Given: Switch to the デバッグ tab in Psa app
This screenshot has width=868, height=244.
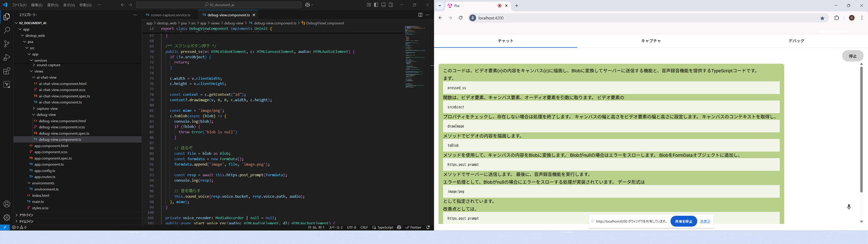Looking at the screenshot, I should (796, 41).
